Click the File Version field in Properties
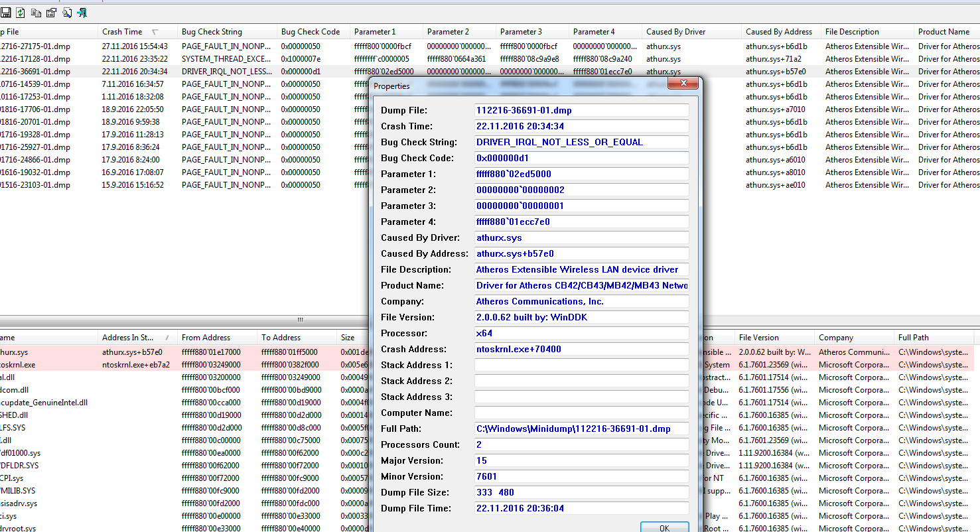Image resolution: width=980 pixels, height=532 pixels. click(581, 318)
